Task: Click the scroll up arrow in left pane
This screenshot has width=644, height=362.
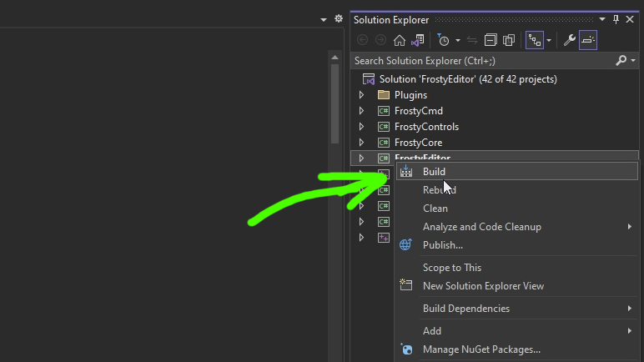Action: [x=335, y=58]
